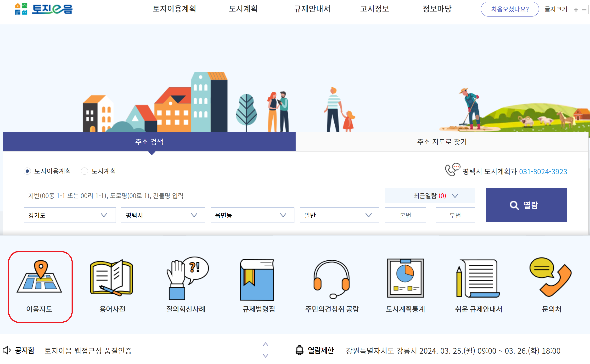Open the 최근열람 recent views dropdown
This screenshot has height=364, width=590.
[430, 196]
